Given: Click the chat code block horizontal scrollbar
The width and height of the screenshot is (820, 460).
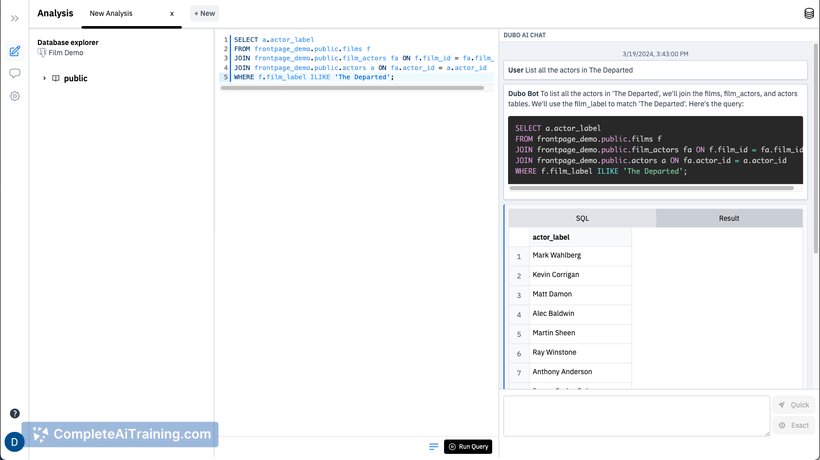Looking at the screenshot, I should pos(652,188).
